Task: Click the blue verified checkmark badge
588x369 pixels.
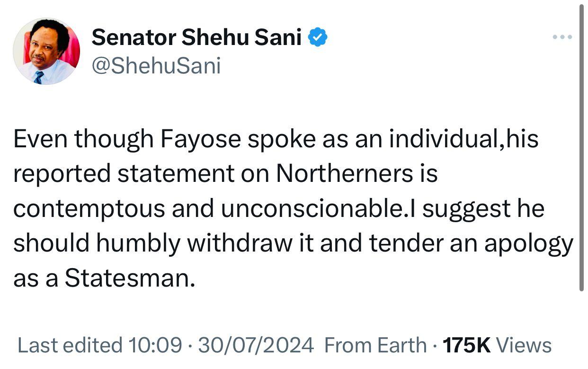Action: coord(318,37)
